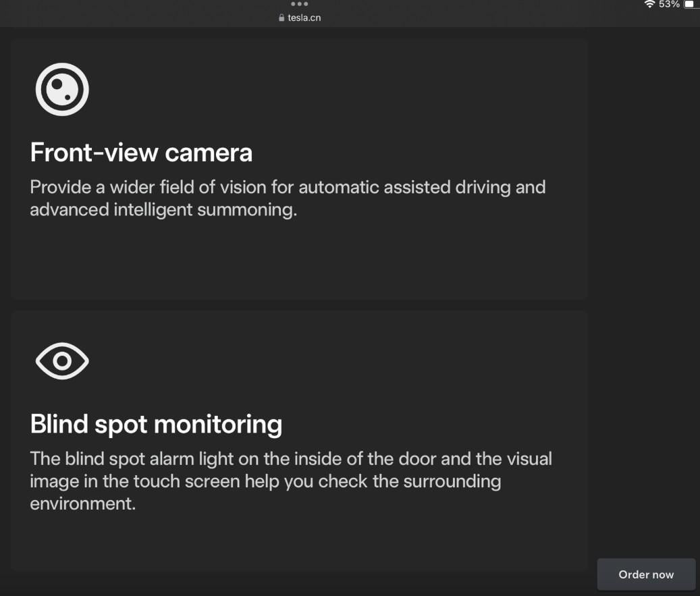Click the word 'camera' in the heading
700x596 pixels.
tap(209, 153)
